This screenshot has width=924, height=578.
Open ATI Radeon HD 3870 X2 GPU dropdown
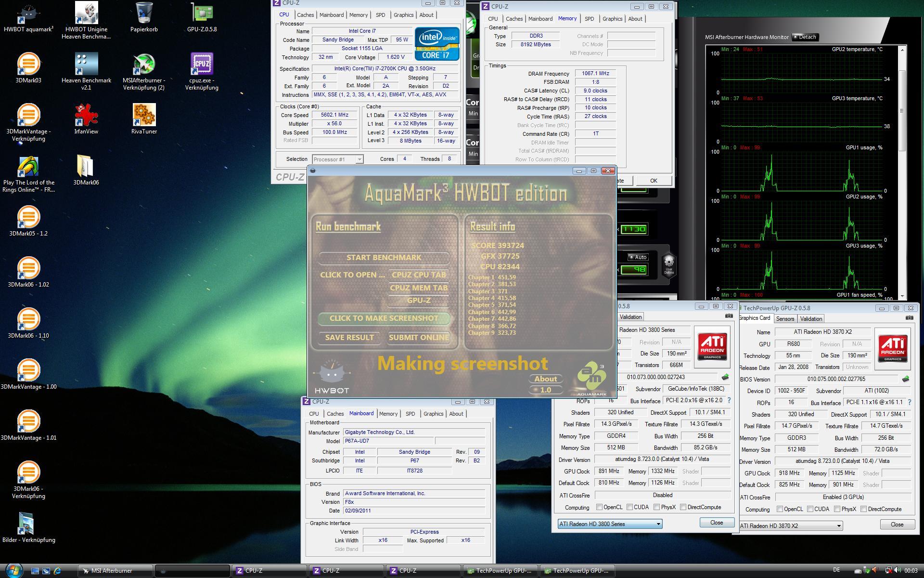tap(790, 526)
